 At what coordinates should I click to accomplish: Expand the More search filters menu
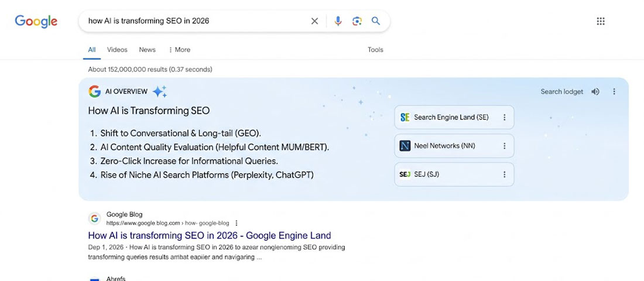pos(180,50)
